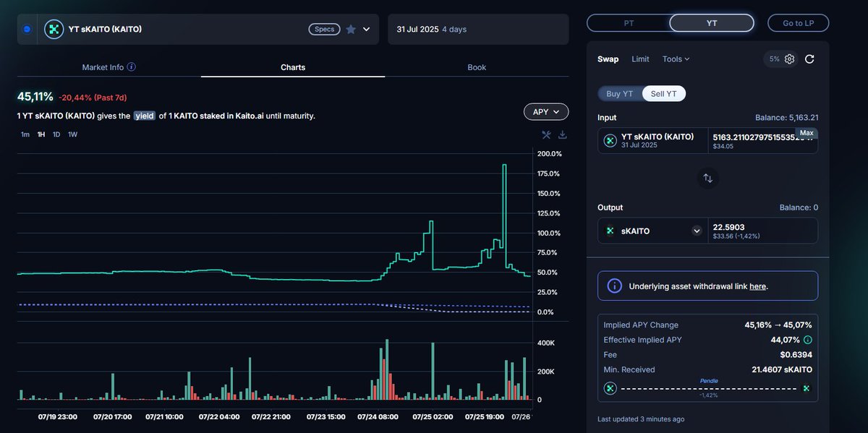Click the 400K volume axis label

(545, 343)
